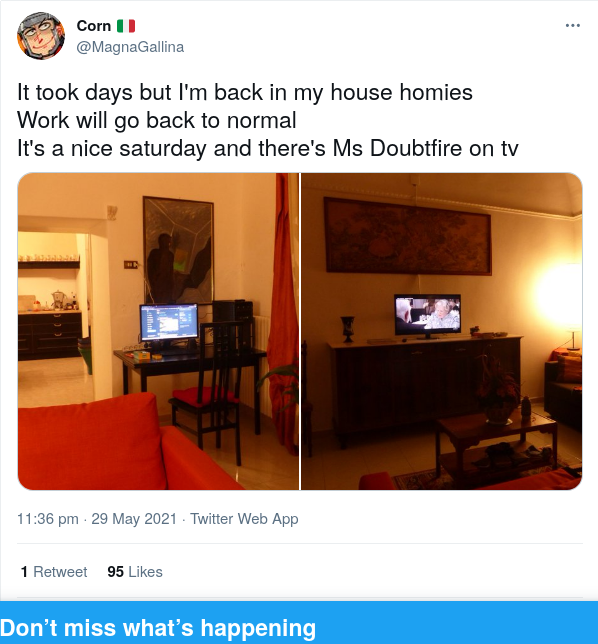Image resolution: width=598 pixels, height=644 pixels.
Task: Click the Italian flag emoji beside Corn
Action: point(126,26)
